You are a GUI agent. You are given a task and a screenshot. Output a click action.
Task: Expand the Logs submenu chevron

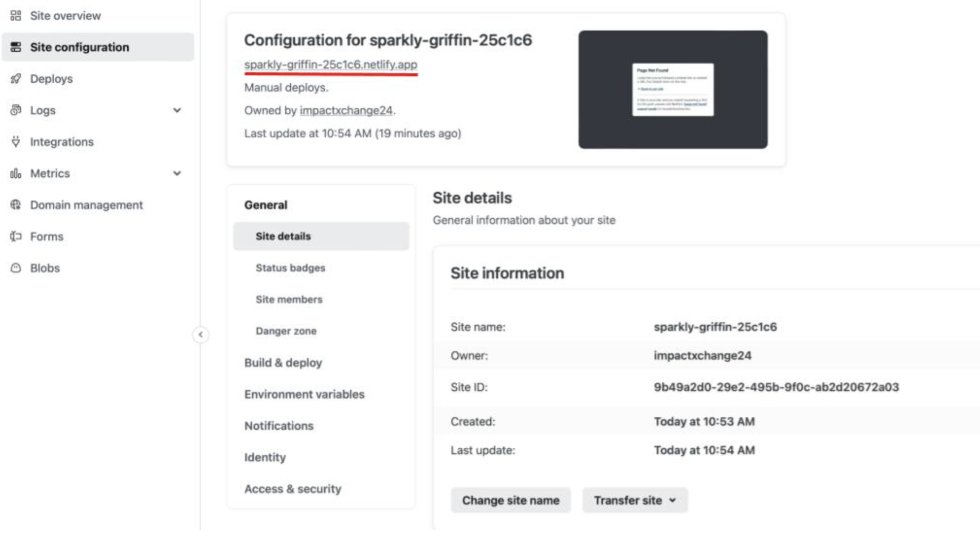[177, 110]
